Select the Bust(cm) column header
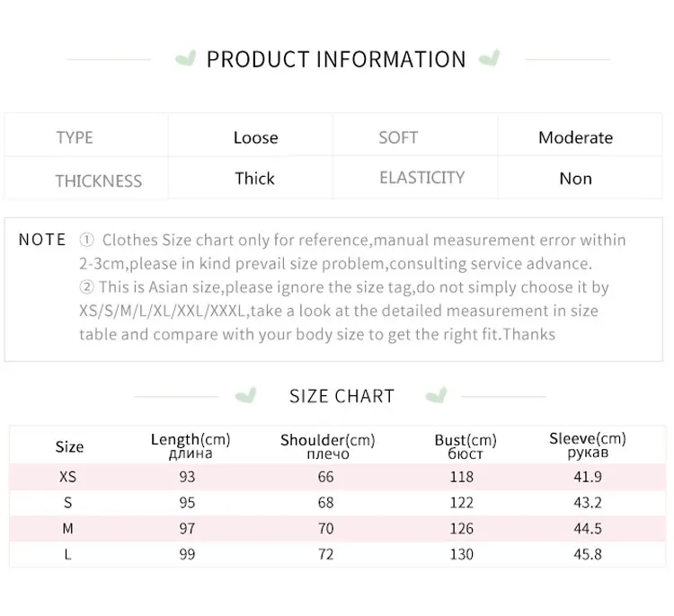674x616 pixels. (465, 446)
